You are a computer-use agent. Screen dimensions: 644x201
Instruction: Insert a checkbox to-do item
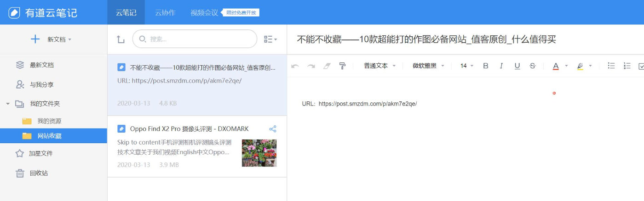(642, 67)
